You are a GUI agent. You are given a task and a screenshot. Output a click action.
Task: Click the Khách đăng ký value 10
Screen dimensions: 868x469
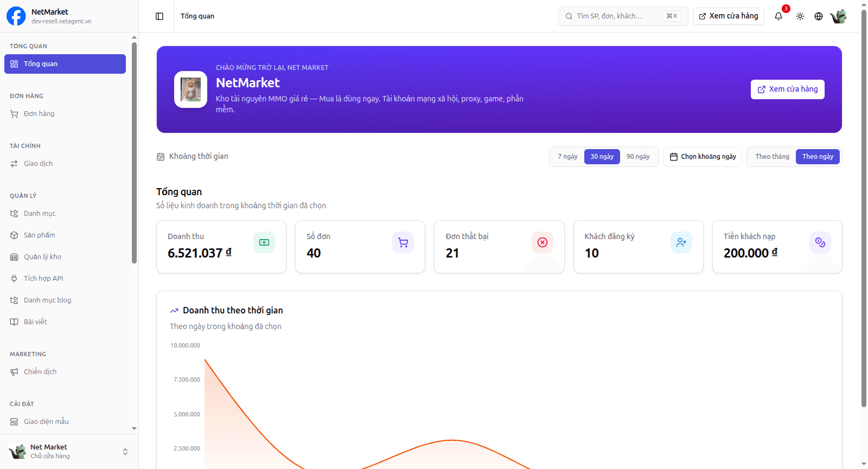pos(592,253)
